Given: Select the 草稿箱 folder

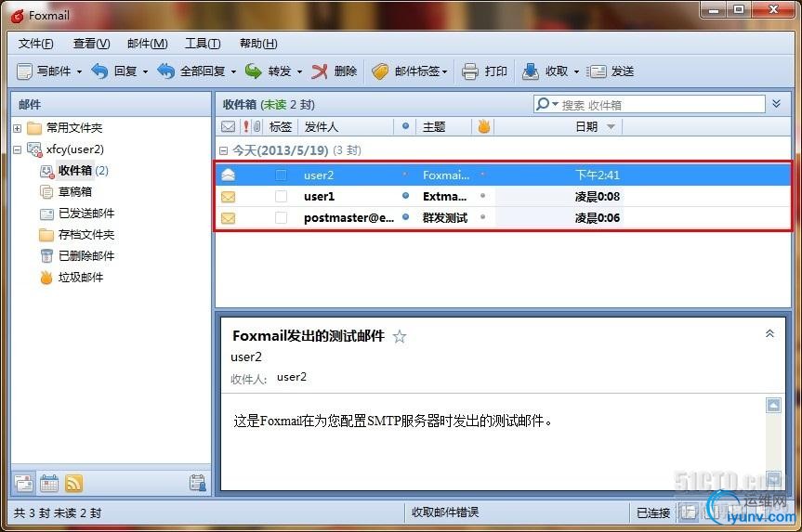Looking at the screenshot, I should tap(67, 191).
